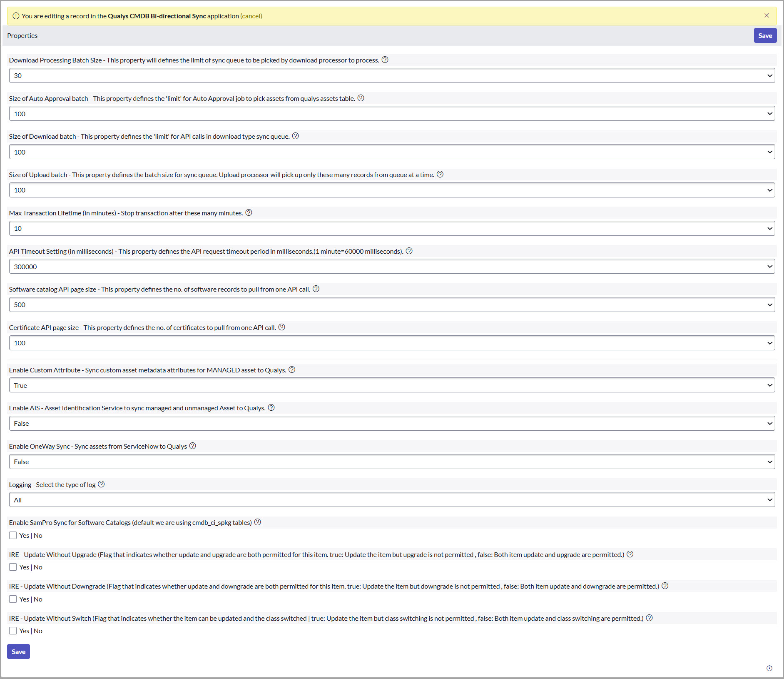The image size is (784, 679).
Task: Click help icon for Size of Auto Approval batch
Action: 361,98
